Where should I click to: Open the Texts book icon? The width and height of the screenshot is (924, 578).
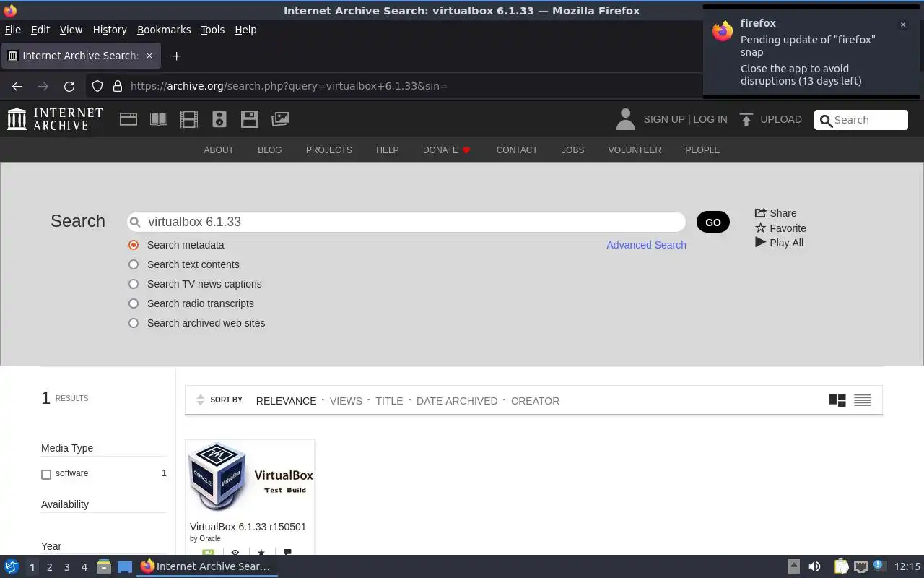[159, 119]
